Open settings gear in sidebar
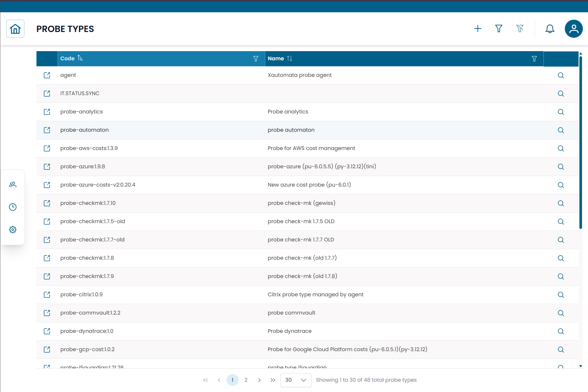Screen dimensions: 588x392 pyautogui.click(x=13, y=229)
